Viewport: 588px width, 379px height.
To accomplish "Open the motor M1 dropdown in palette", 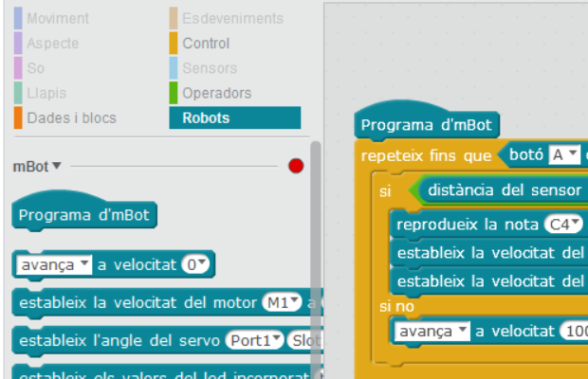I will (282, 302).
